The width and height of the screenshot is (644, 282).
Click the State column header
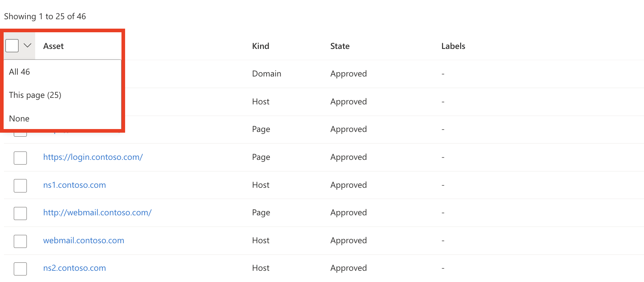click(340, 46)
